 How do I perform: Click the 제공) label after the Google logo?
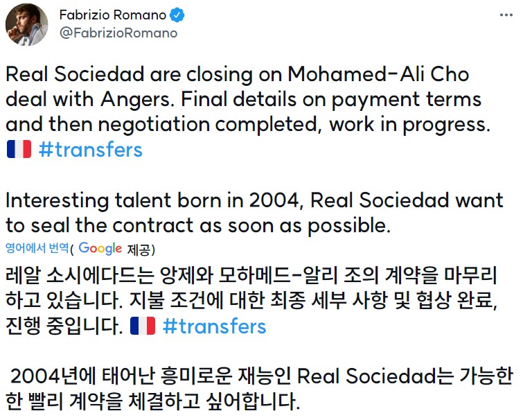click(141, 250)
